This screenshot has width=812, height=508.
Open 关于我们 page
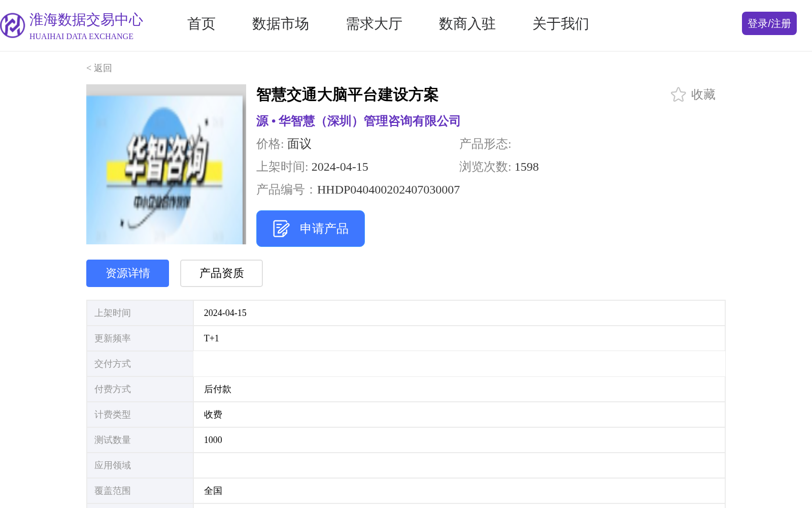click(x=561, y=24)
